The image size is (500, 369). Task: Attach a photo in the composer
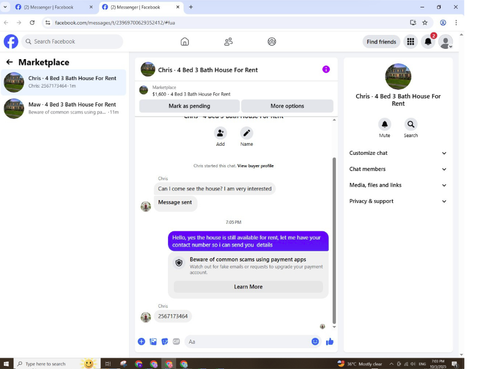coord(153,341)
